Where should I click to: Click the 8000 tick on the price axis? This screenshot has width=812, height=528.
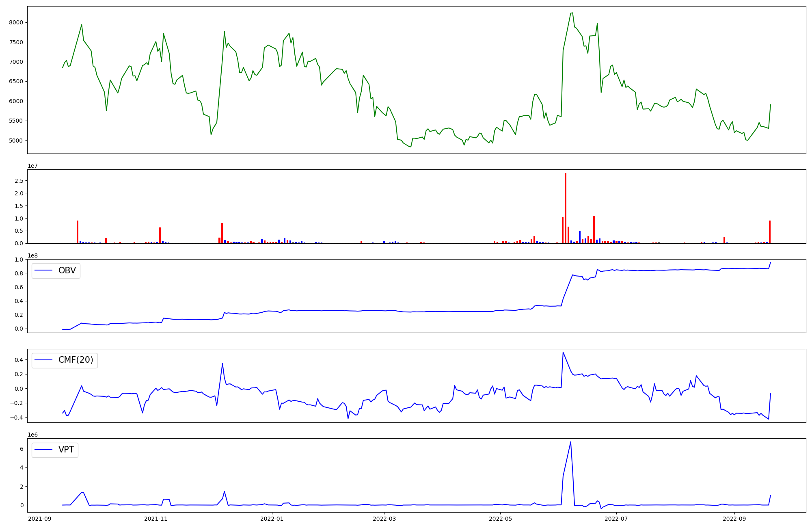coord(16,22)
